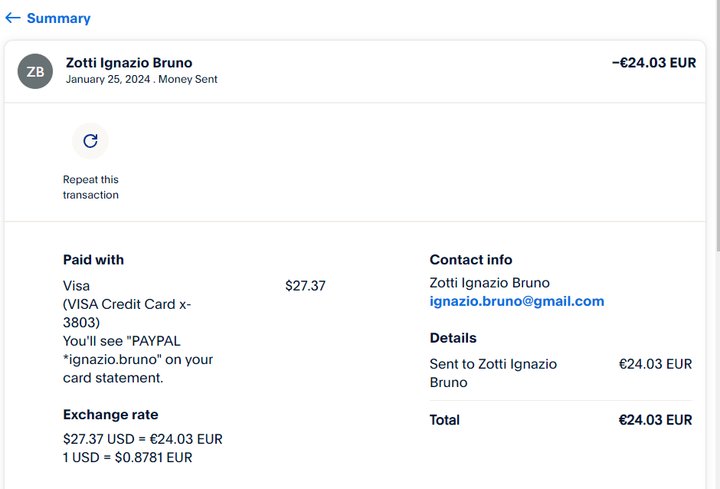Viewport: 720px width, 489px height.
Task: Click the circular repeat transaction icon
Action: (x=90, y=141)
